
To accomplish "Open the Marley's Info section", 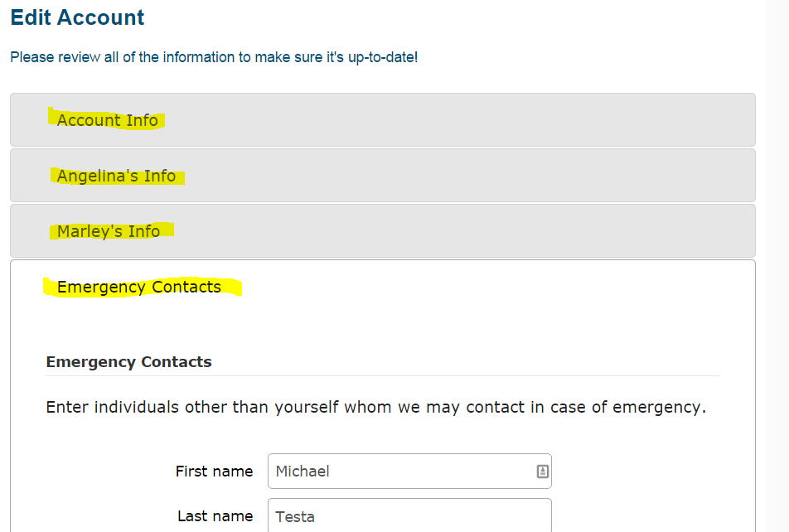I will (x=109, y=231).
